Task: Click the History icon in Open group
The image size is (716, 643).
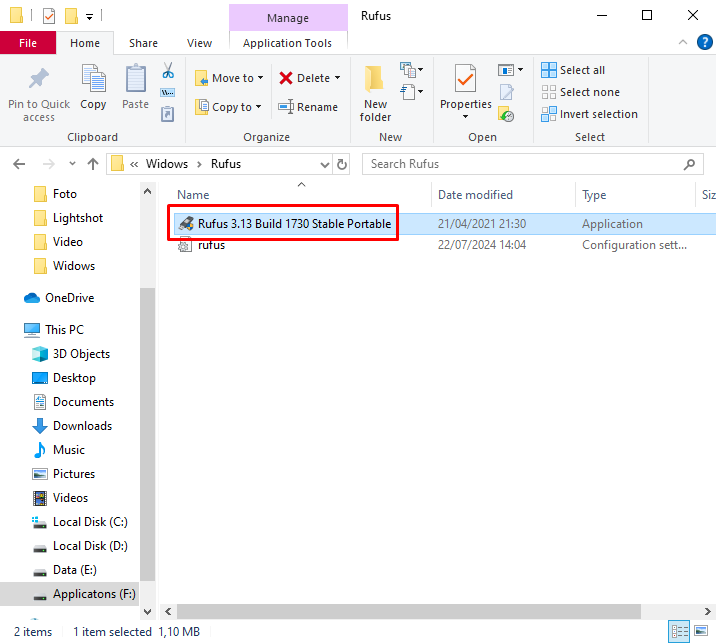Action: click(506, 114)
